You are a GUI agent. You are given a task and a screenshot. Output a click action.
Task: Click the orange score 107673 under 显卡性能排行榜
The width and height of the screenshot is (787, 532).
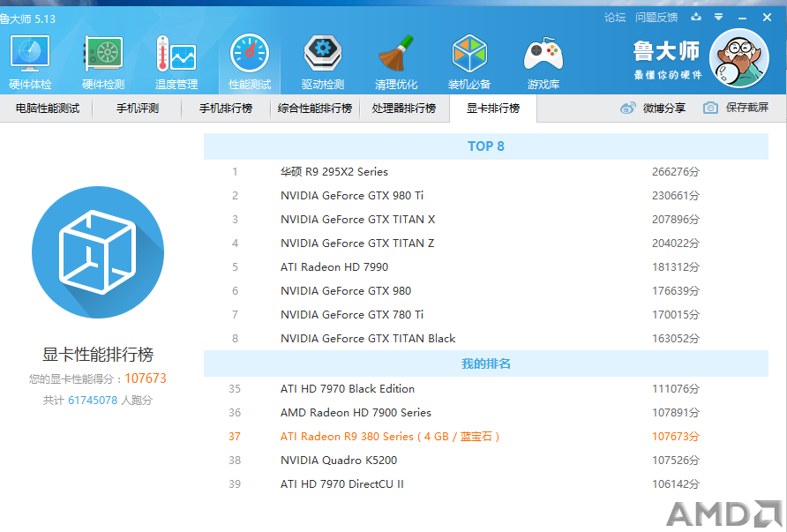(146, 378)
